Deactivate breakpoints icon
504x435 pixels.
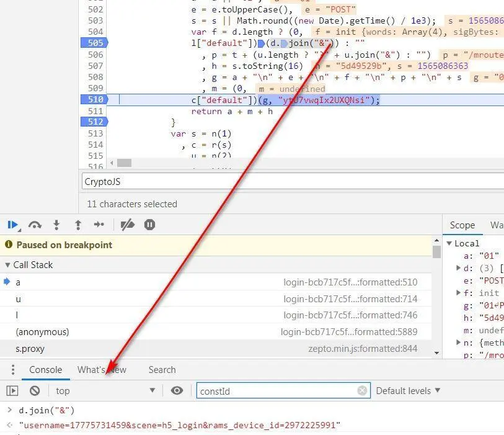click(x=127, y=225)
